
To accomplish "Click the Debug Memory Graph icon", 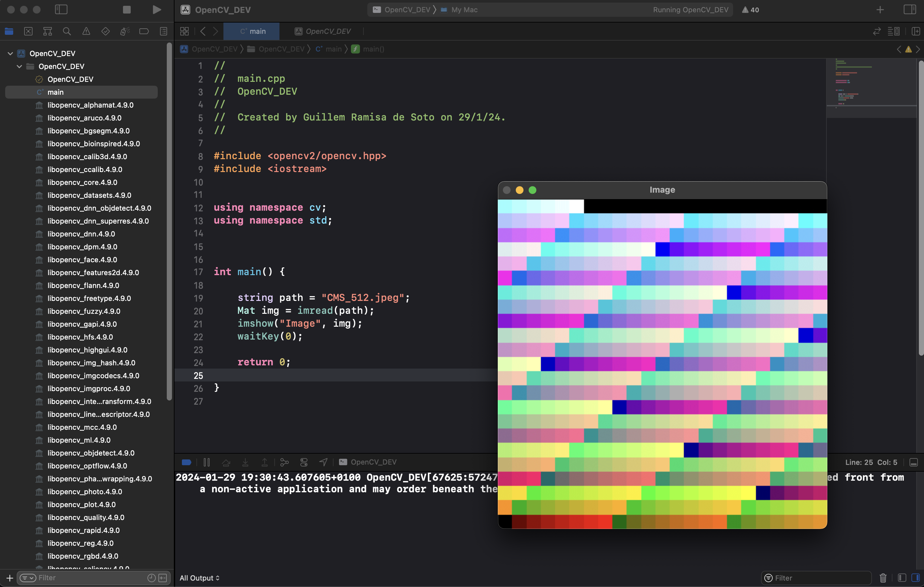I will click(284, 462).
